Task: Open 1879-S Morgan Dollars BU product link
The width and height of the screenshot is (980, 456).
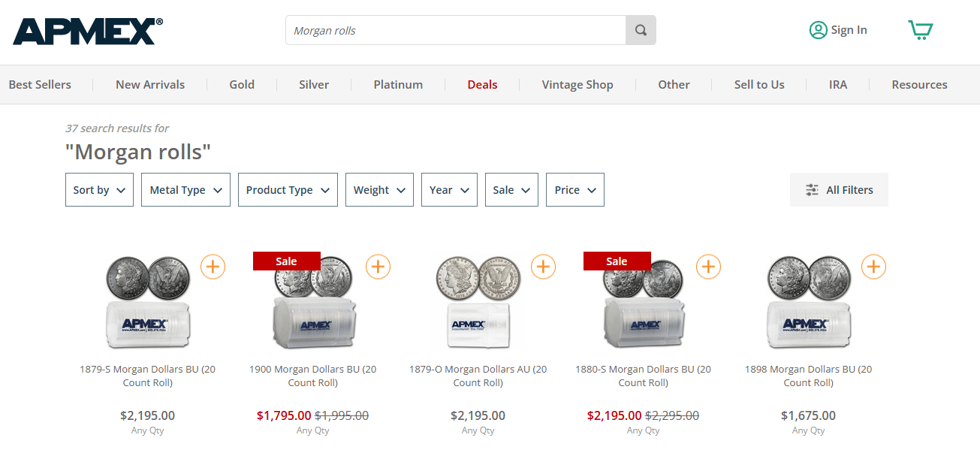Action: pos(148,376)
